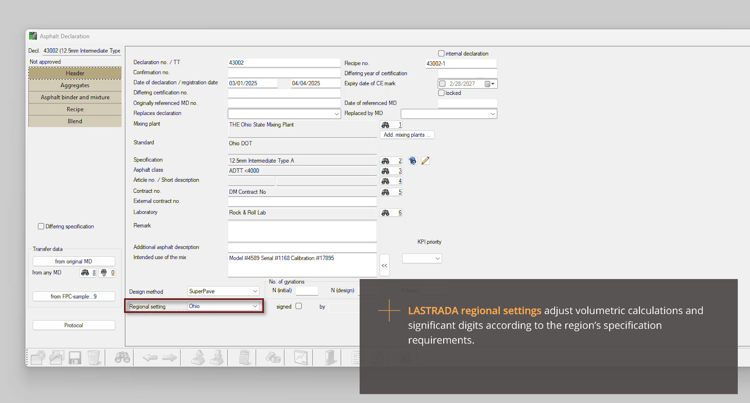Click the Remark text box
Image resolution: width=750 pixels, height=403 pixels.
pos(302,231)
